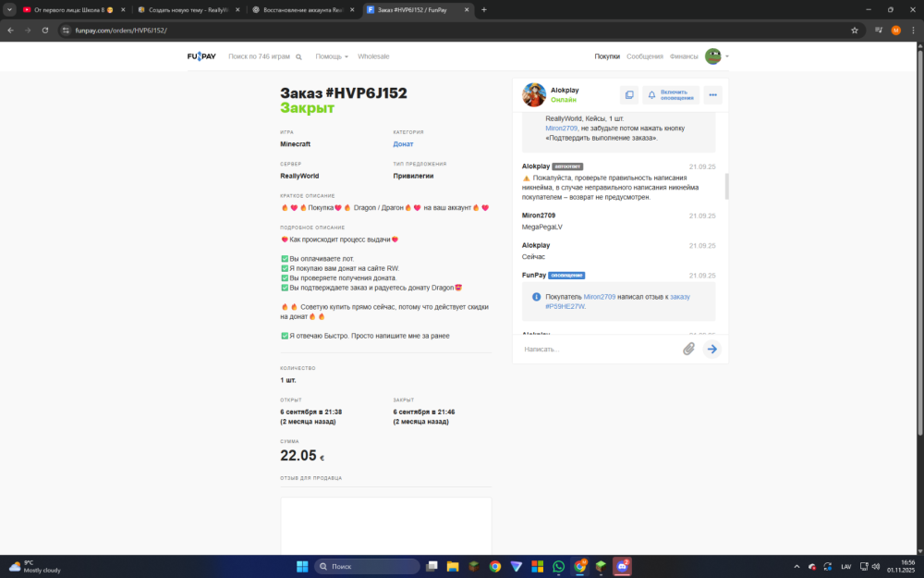Click the ReallyWorld server value
924x578 pixels.
(x=299, y=176)
